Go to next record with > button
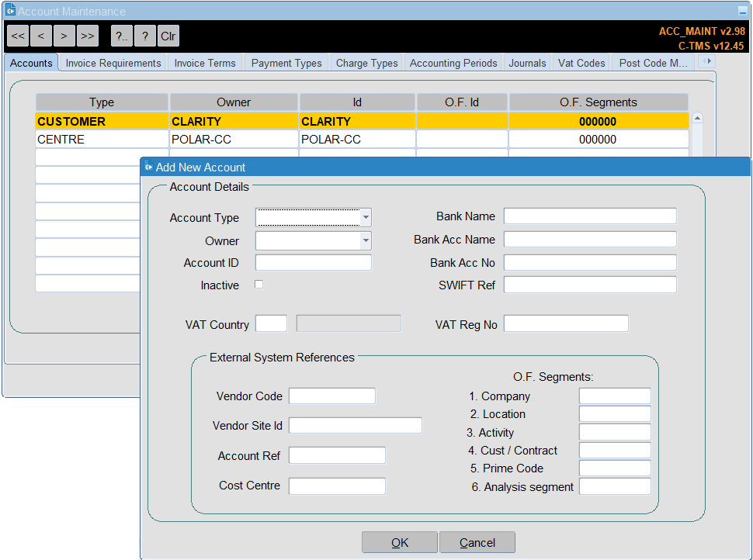This screenshot has height=560, width=753. tap(64, 36)
